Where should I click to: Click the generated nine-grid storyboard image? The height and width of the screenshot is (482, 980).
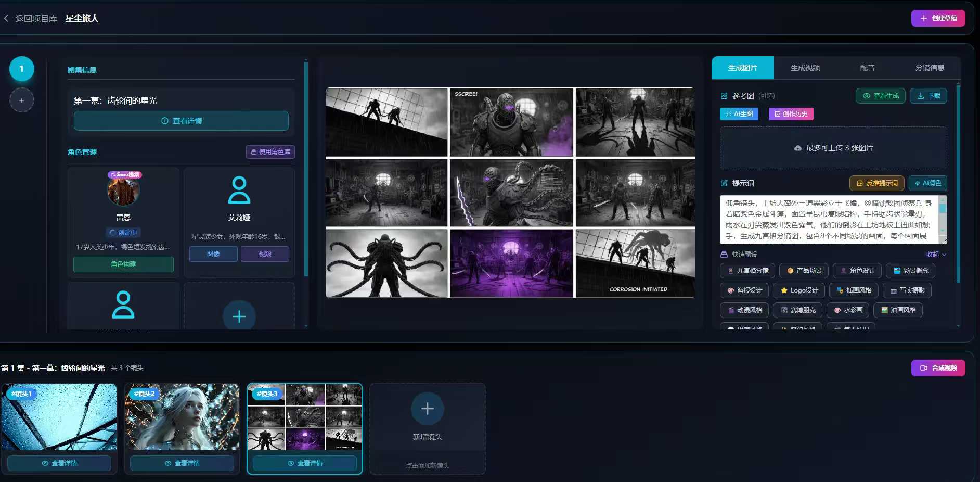(x=510, y=193)
